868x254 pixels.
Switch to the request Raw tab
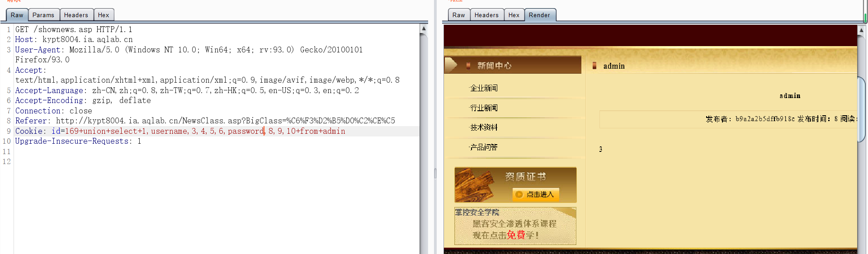click(17, 15)
